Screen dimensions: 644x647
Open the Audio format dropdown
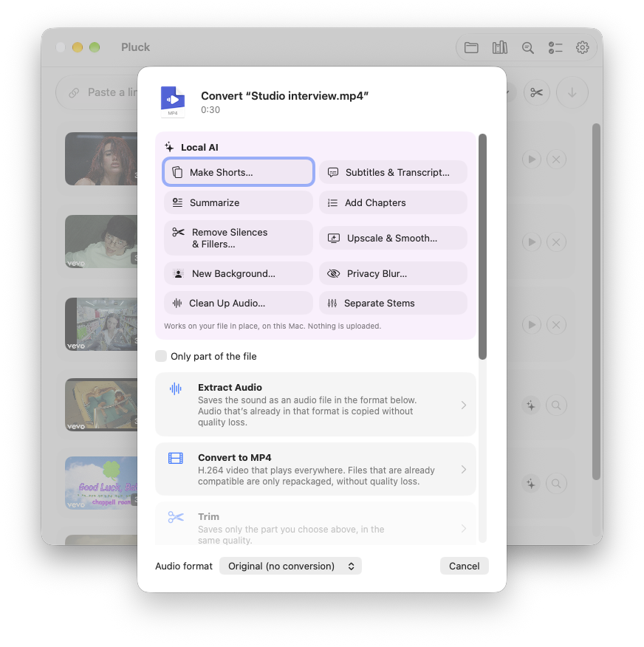(x=290, y=566)
